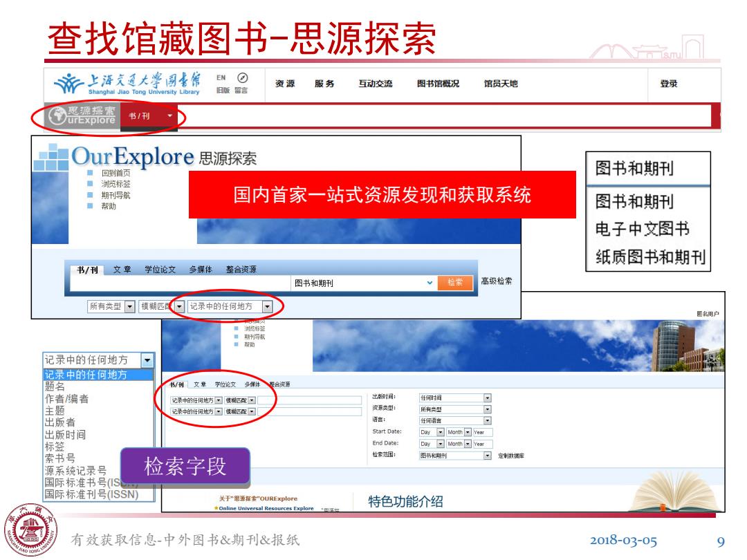The width and height of the screenshot is (747, 560).
Task: Select 作者/编者 in search field list
Action: (66, 399)
